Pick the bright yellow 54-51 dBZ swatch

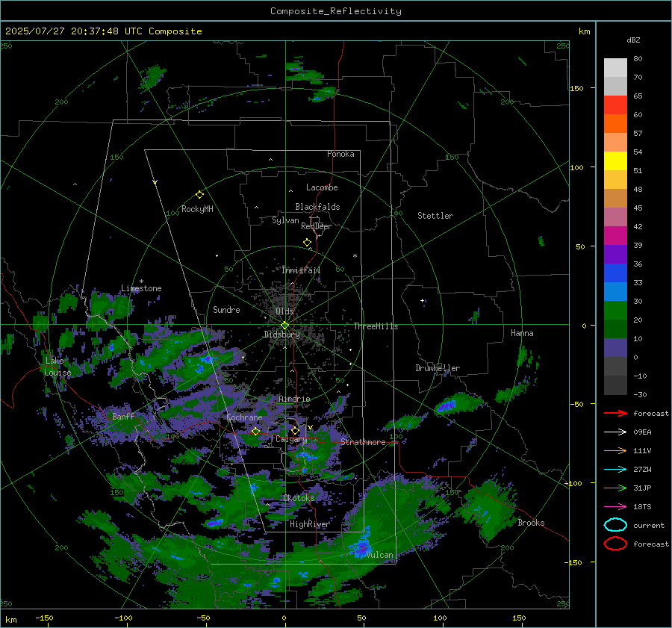[615, 161]
